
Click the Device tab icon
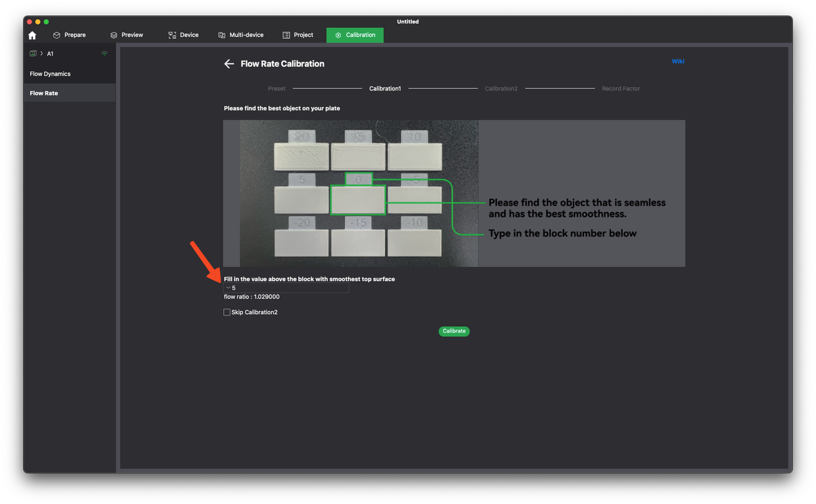(x=172, y=35)
